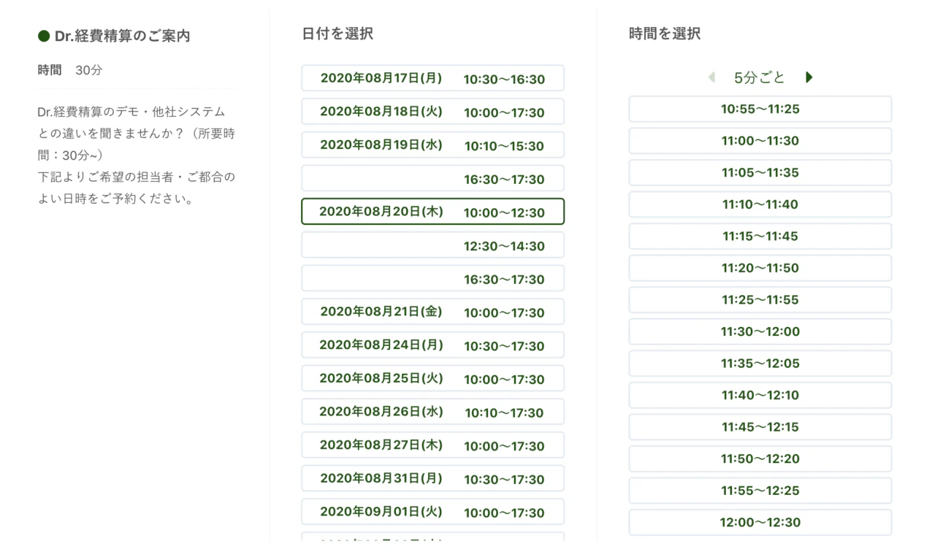Image resolution: width=935 pixels, height=560 pixels.
Task: Select date 2020年08月17日(月) 10:30〜16:30
Action: pos(432,79)
